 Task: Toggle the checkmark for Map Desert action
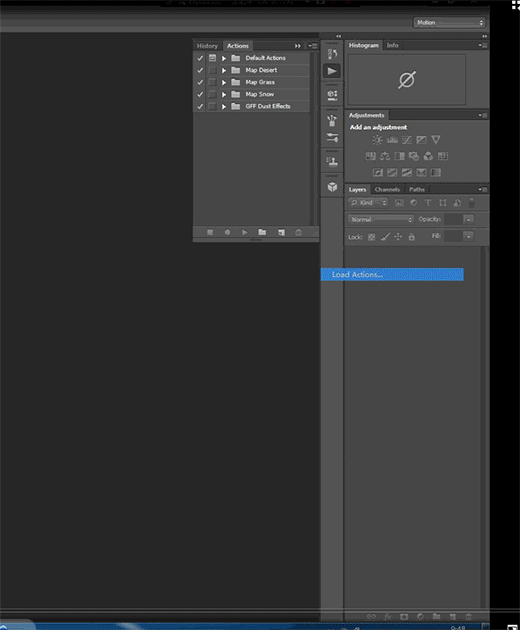(x=200, y=70)
